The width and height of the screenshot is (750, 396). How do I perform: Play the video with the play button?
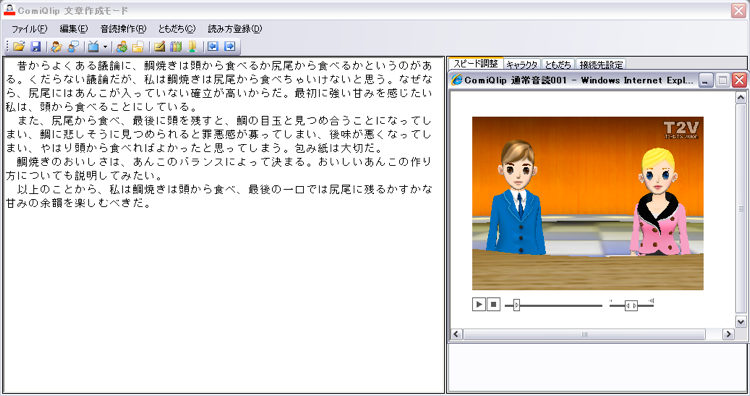coord(479,304)
